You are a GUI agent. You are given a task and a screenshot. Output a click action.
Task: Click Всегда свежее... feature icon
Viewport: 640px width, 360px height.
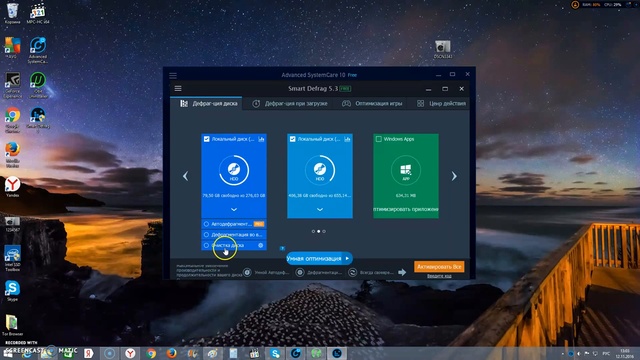[353, 272]
